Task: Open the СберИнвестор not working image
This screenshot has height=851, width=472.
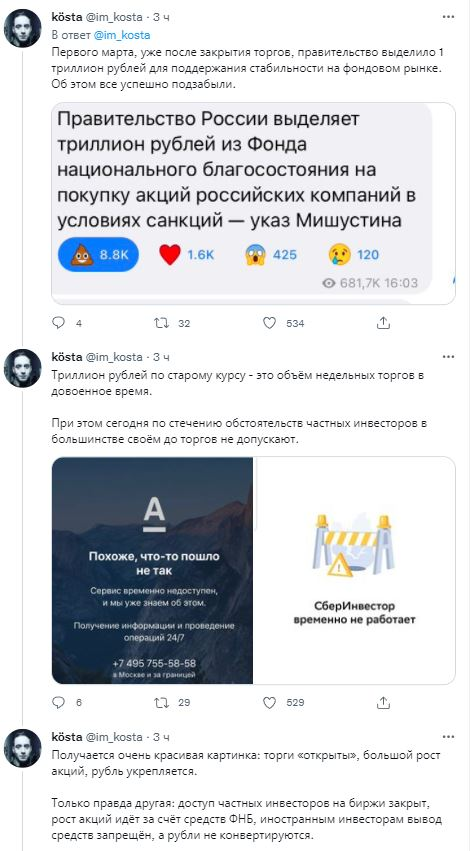Action: pyautogui.click(x=355, y=570)
